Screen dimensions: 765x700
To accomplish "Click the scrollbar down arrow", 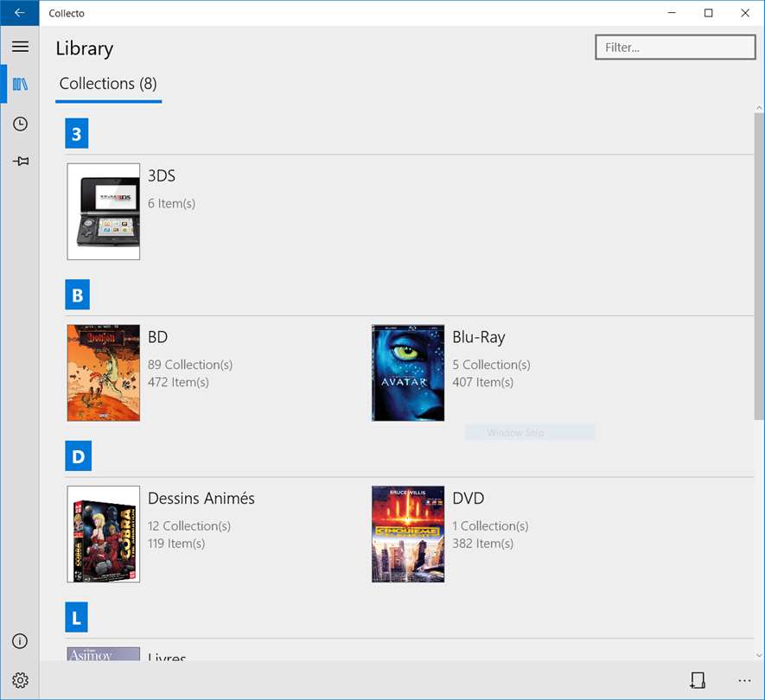I will click(759, 655).
